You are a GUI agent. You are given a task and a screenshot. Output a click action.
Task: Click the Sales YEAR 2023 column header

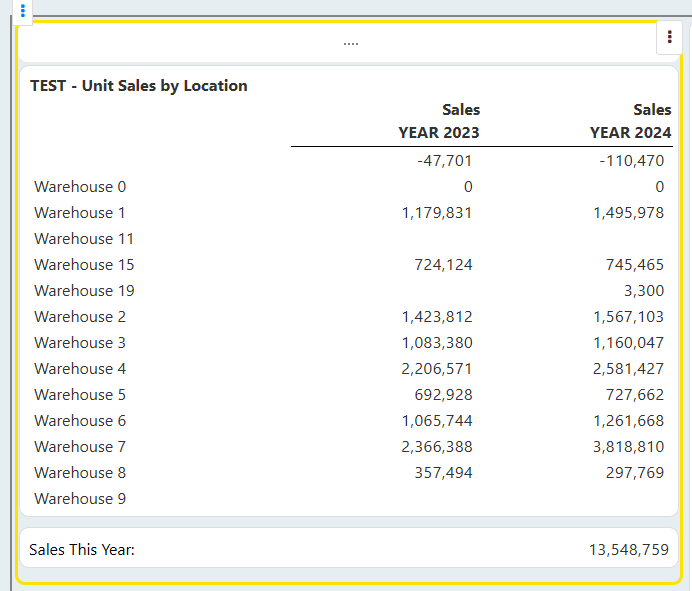point(439,121)
